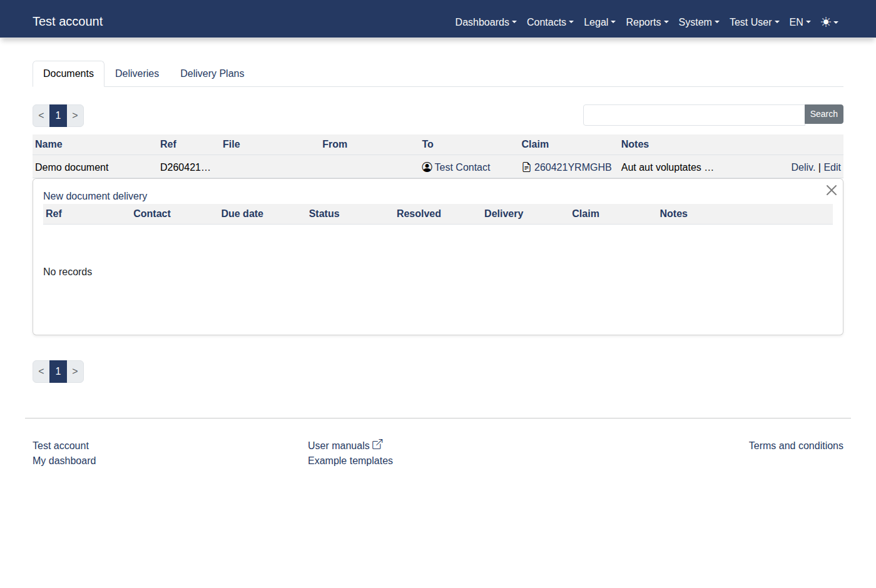Image resolution: width=876 pixels, height=588 pixels.
Task: Open the Delivery Plans tab
Action: point(211,73)
